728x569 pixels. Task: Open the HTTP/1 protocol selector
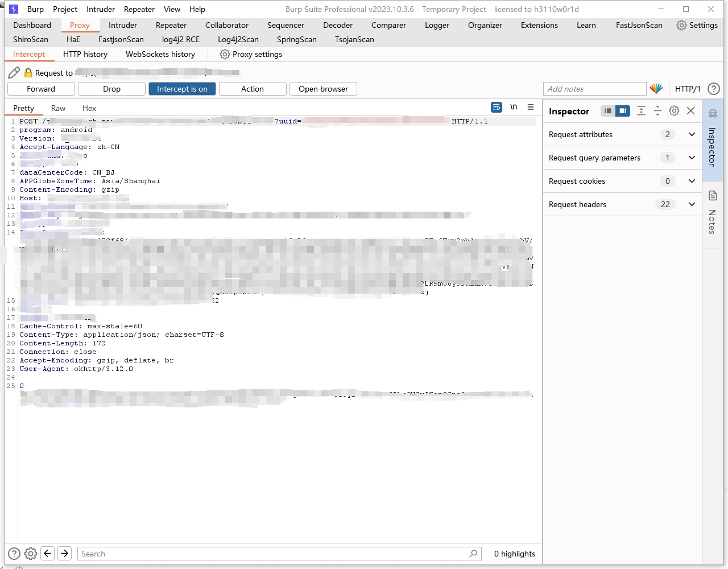(688, 89)
